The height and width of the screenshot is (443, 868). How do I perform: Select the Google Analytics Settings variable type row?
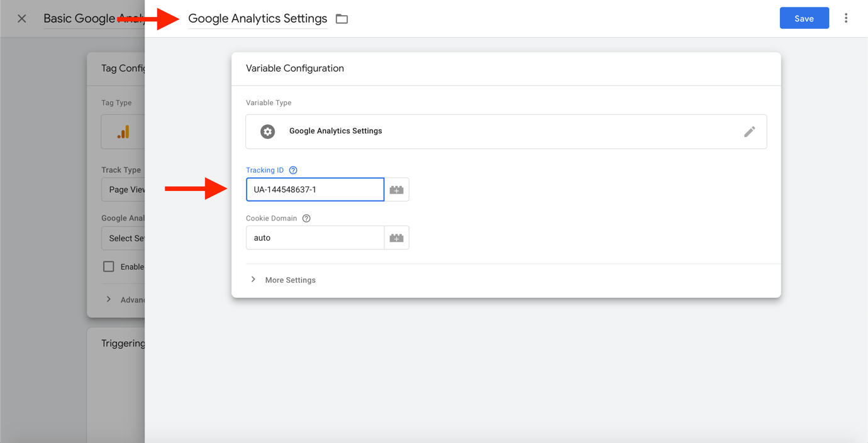coord(506,131)
